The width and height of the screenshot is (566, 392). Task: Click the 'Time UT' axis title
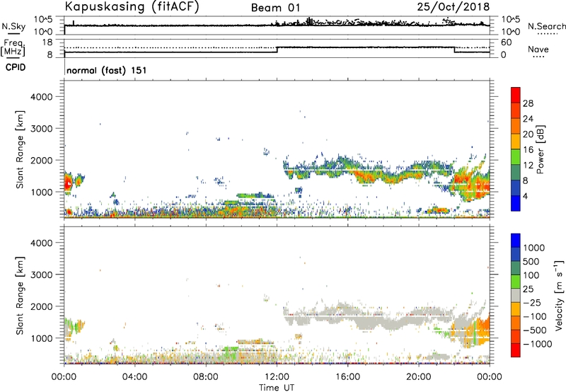coord(277,388)
